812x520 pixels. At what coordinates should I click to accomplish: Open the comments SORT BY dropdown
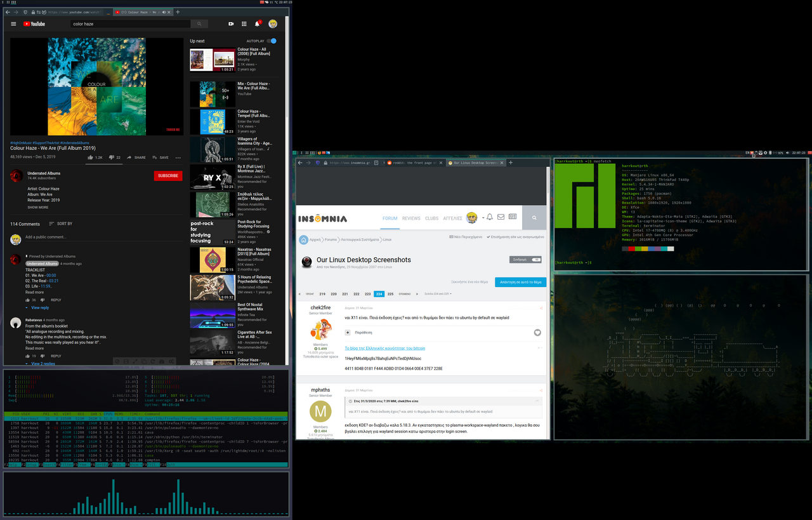61,223
